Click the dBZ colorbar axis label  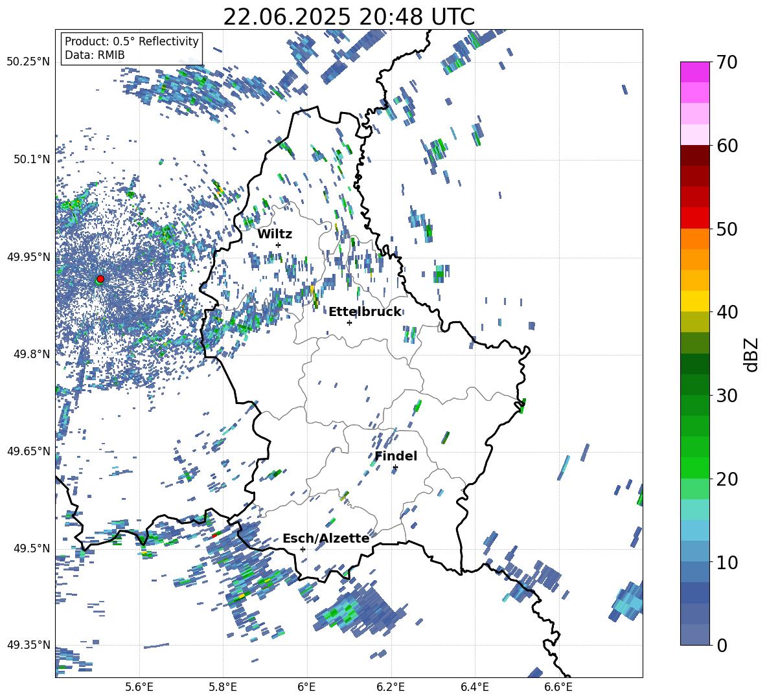coord(752,354)
